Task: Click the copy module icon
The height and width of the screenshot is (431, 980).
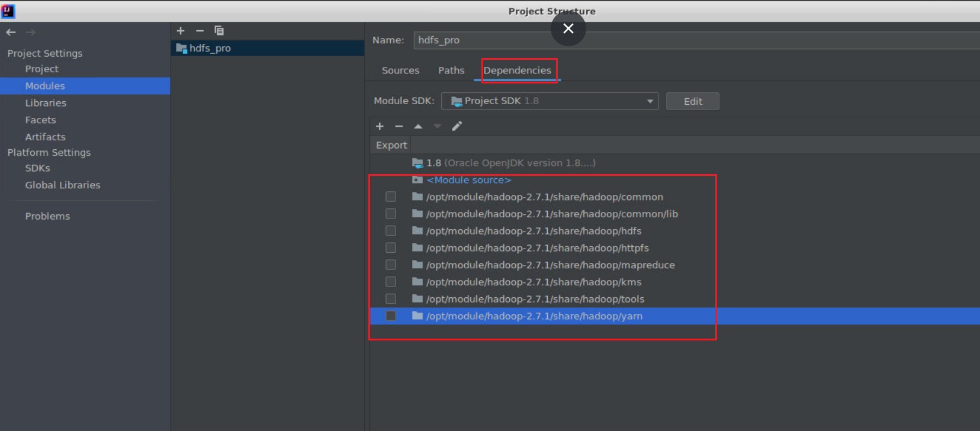Action: click(219, 31)
